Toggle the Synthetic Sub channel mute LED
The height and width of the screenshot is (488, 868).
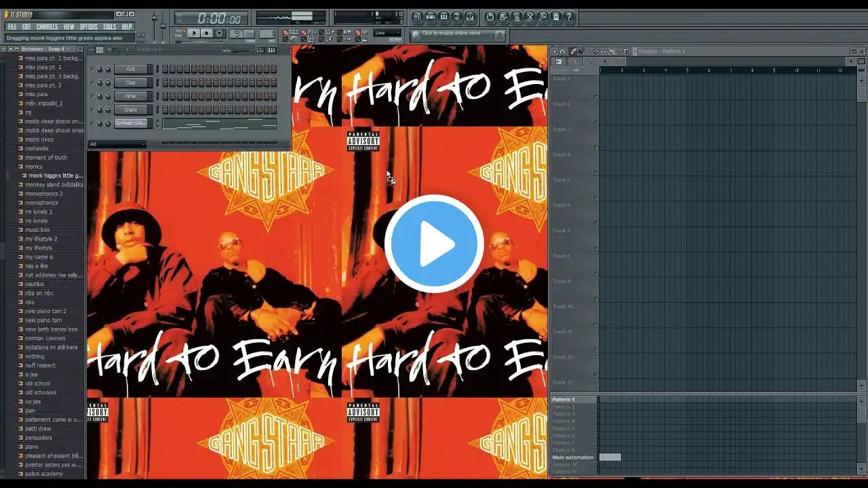tap(92, 123)
